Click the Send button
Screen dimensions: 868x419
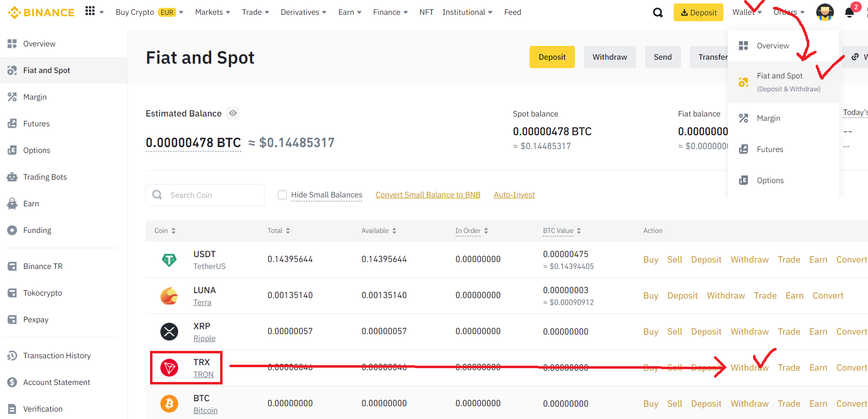(663, 57)
